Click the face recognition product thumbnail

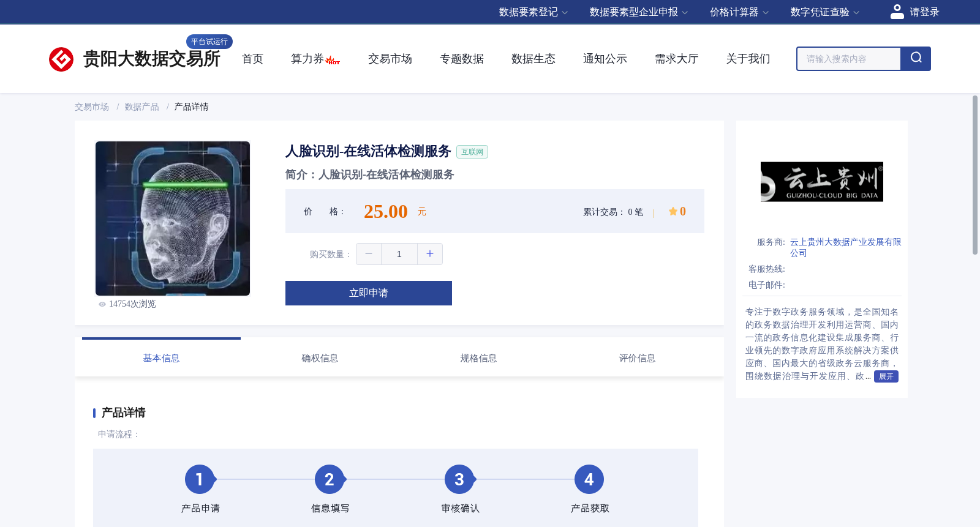[173, 219]
